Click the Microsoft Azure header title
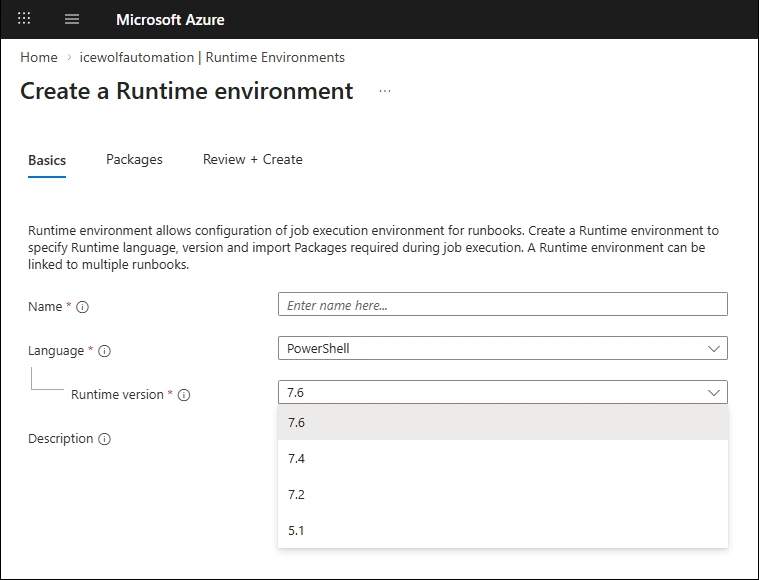This screenshot has width=759, height=580. [170, 19]
